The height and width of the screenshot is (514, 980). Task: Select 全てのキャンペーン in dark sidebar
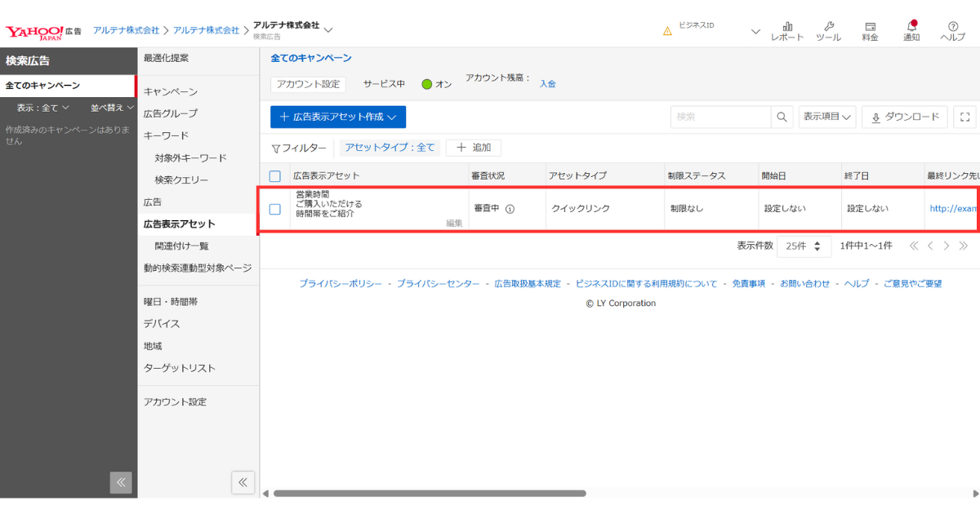point(67,86)
